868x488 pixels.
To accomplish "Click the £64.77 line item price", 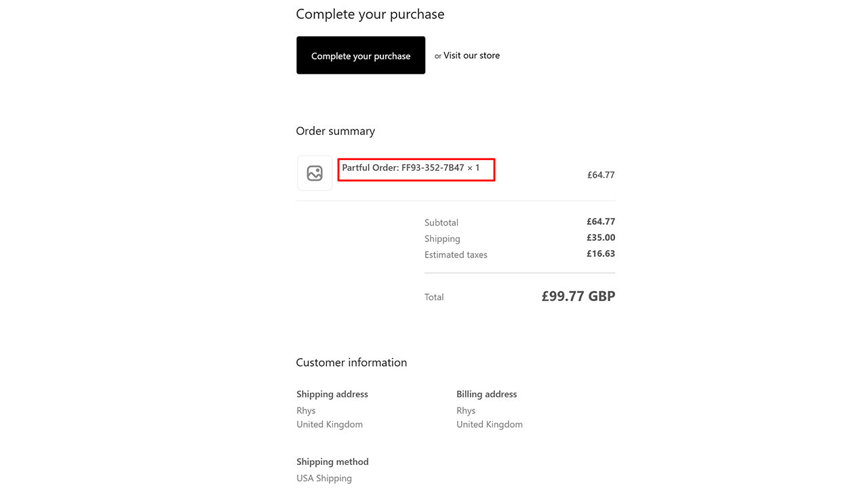I will (600, 175).
